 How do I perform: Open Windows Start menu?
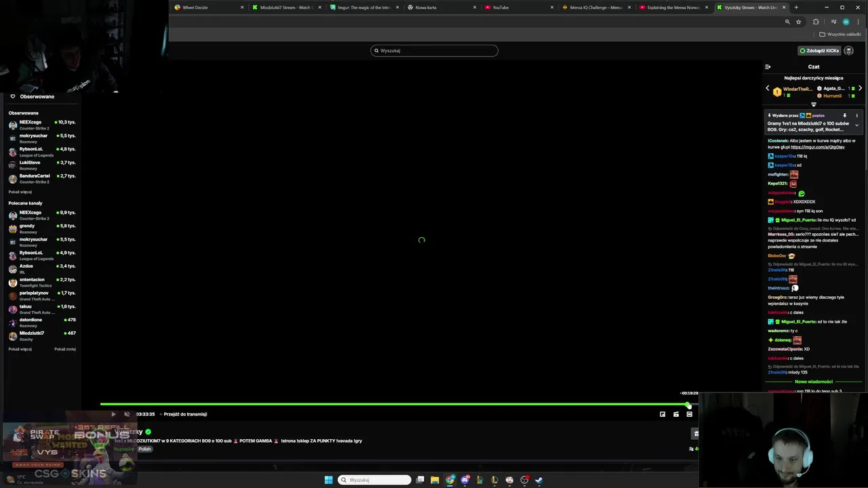point(328,480)
